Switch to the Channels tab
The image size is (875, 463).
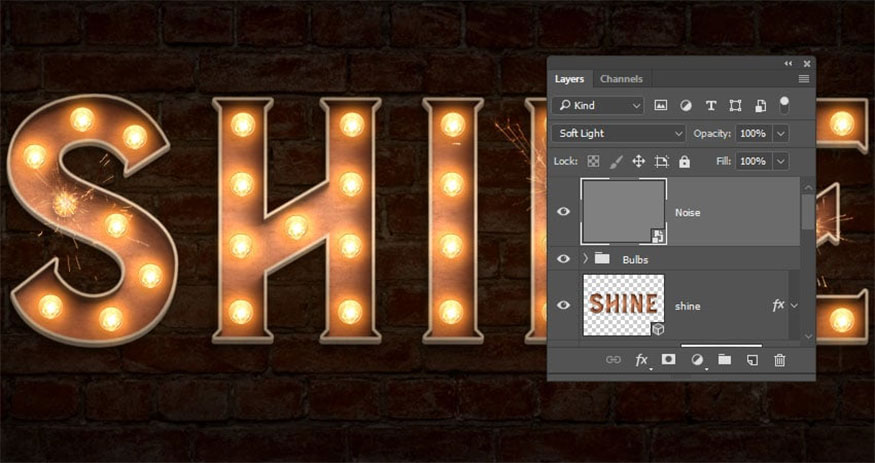[621, 79]
